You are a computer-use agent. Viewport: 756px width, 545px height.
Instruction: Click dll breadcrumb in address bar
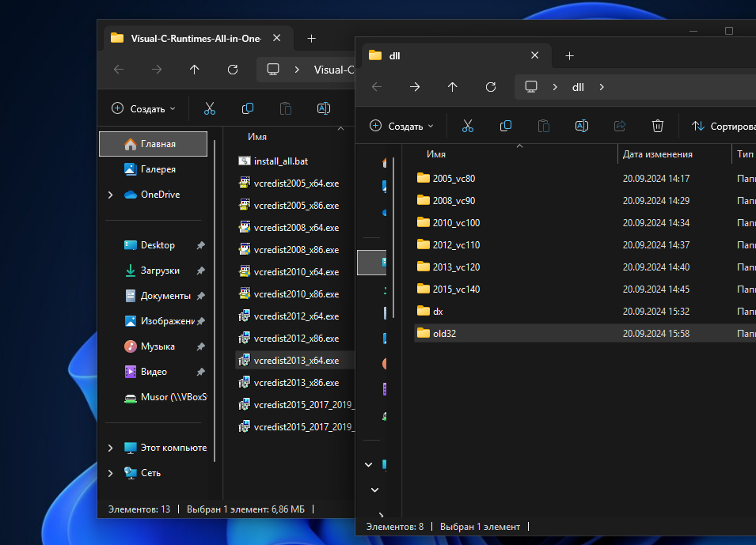[x=578, y=87]
